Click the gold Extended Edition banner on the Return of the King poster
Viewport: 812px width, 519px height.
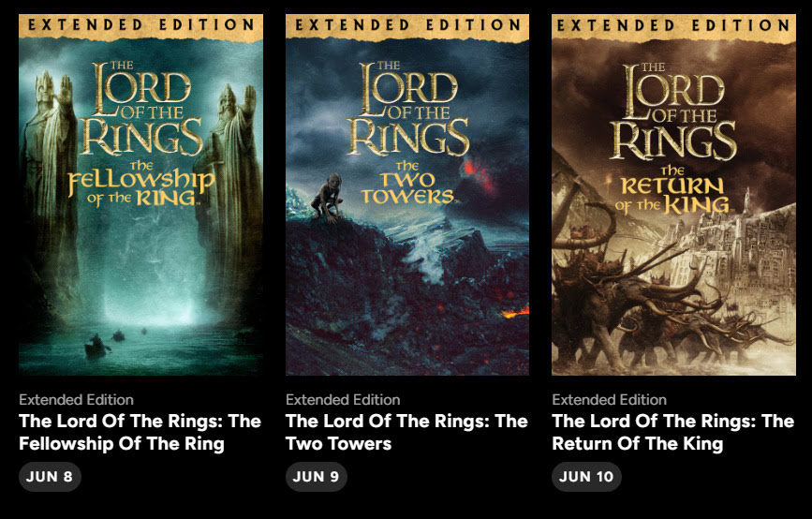point(673,26)
